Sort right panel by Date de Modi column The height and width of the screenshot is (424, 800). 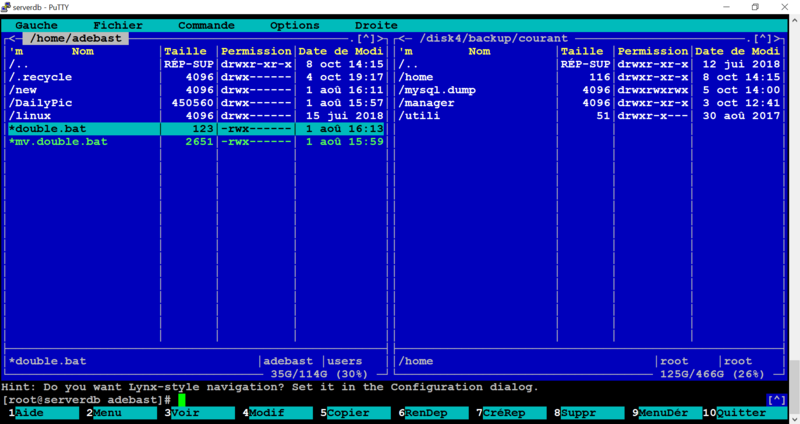coord(738,51)
